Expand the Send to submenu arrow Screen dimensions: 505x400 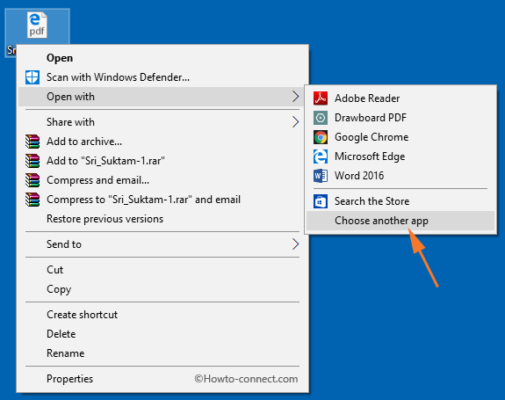point(295,244)
